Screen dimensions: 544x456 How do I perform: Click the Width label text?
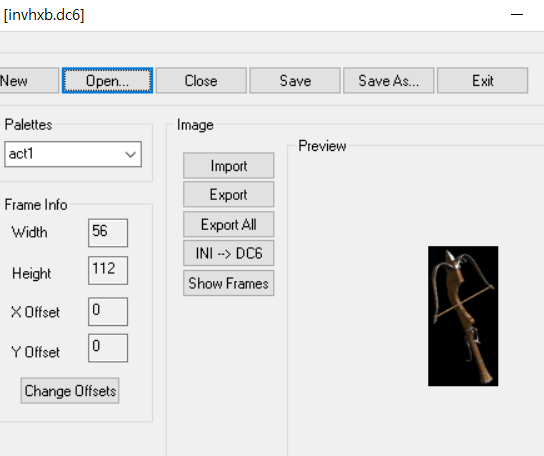[29, 232]
